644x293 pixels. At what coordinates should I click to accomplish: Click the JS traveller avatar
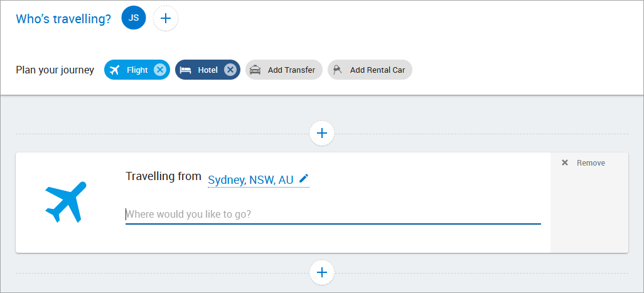134,18
